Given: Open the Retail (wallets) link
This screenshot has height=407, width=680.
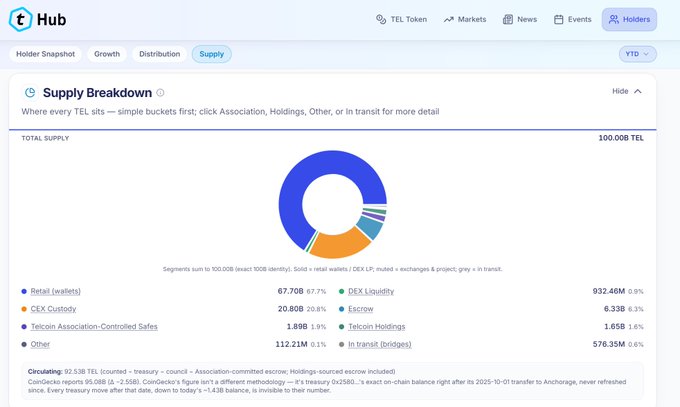Looking at the screenshot, I should [x=56, y=291].
